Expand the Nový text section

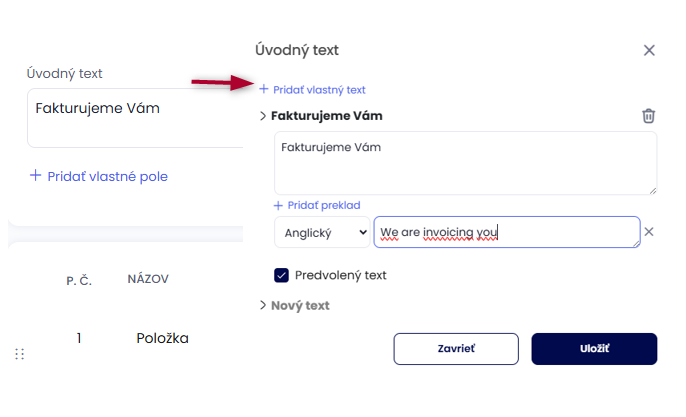pyautogui.click(x=263, y=305)
